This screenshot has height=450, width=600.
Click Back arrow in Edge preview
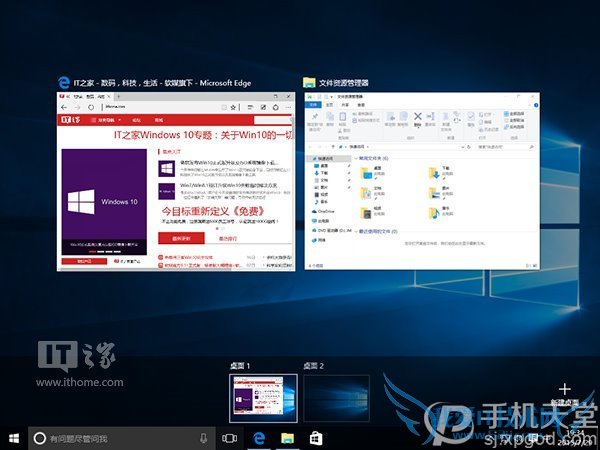[64, 108]
